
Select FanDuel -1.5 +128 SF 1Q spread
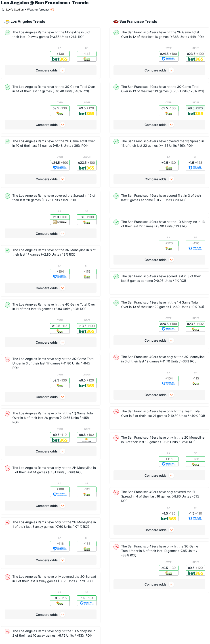click(195, 165)
